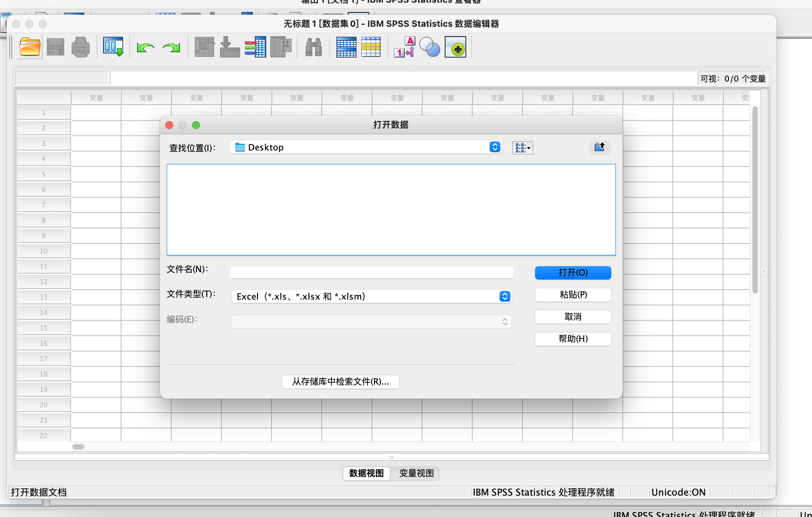Click the binoculars find icon
Screen dimensions: 812x517
(x=313, y=47)
